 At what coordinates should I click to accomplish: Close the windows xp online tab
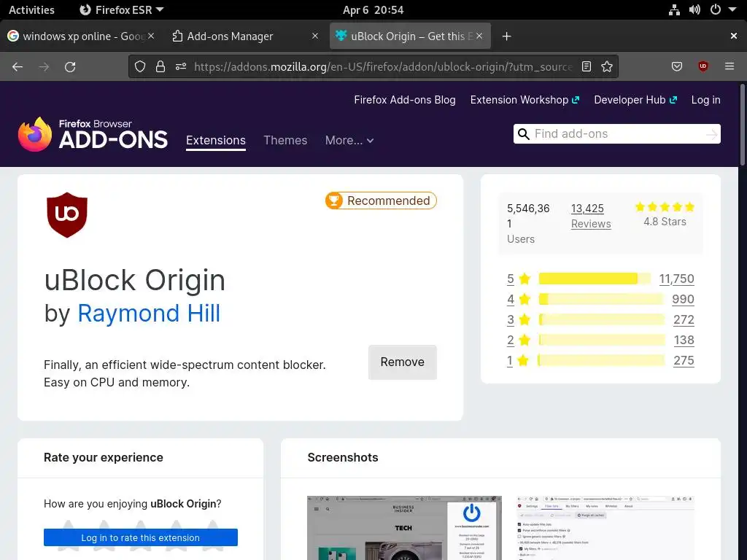coord(151,36)
